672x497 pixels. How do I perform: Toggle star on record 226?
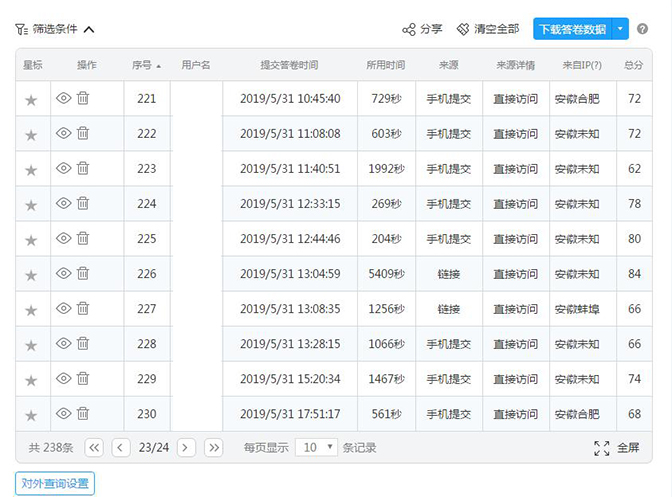coord(31,275)
